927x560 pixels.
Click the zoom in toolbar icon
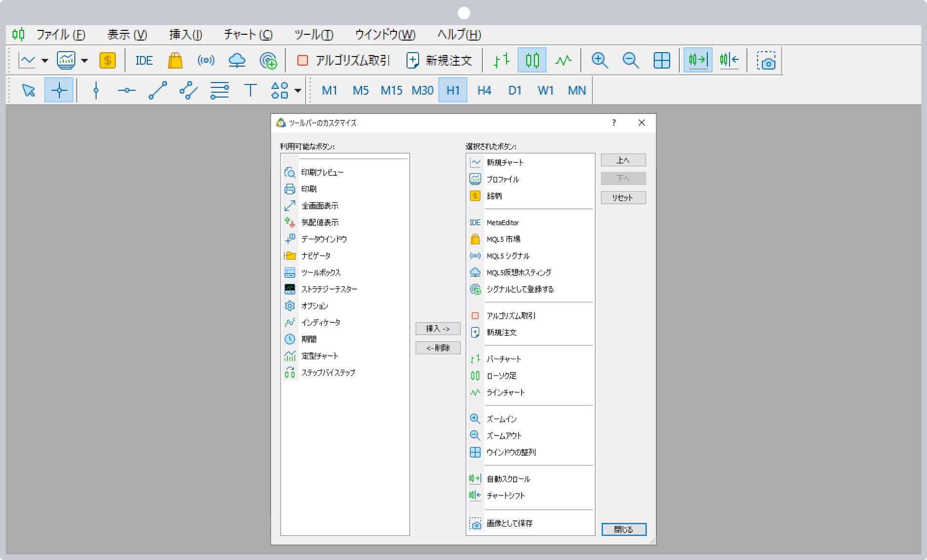pyautogui.click(x=600, y=60)
